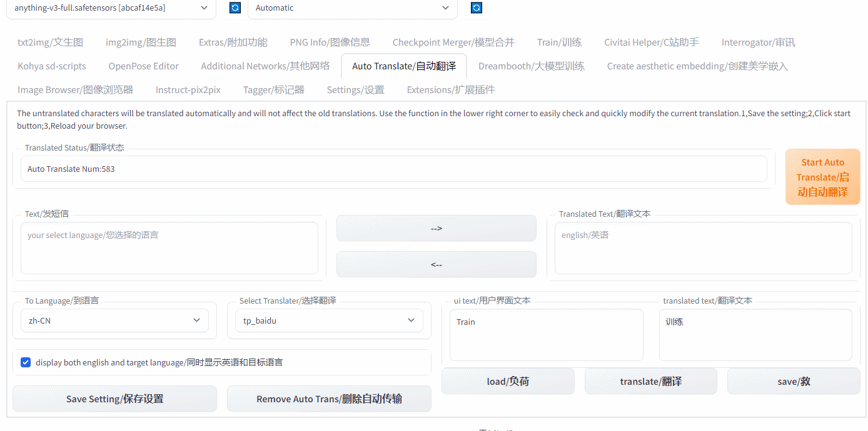
Task: Click the load button
Action: tap(508, 381)
